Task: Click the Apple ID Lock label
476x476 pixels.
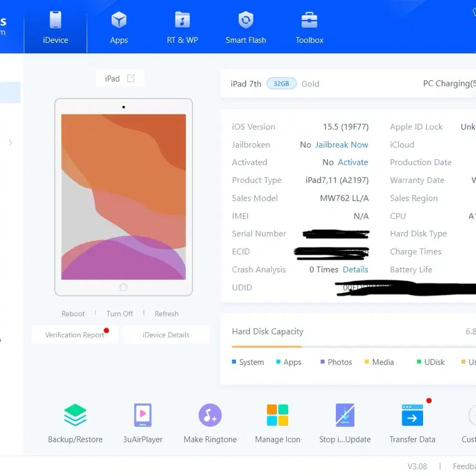Action: [416, 127]
